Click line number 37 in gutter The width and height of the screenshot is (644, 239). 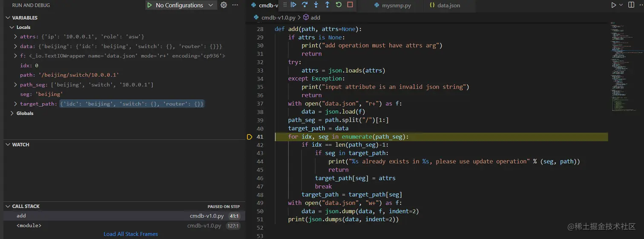point(260,104)
